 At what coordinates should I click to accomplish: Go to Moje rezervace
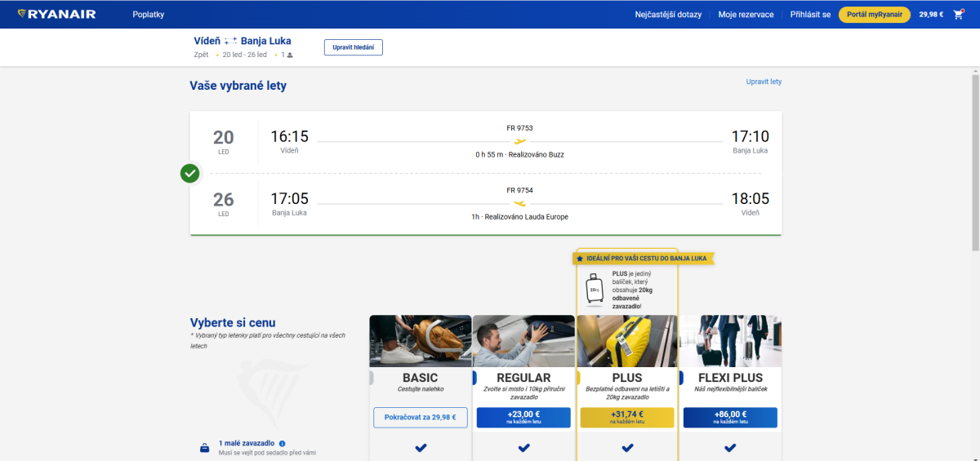746,14
